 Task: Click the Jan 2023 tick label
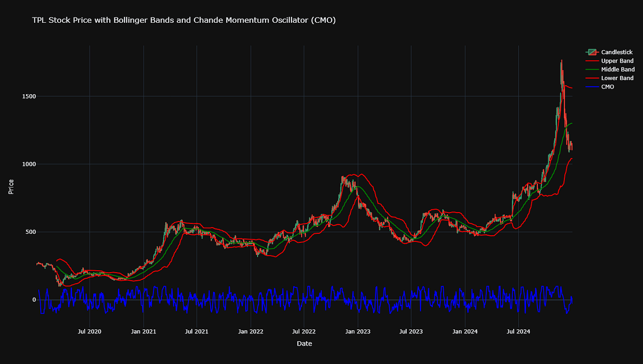(357, 332)
